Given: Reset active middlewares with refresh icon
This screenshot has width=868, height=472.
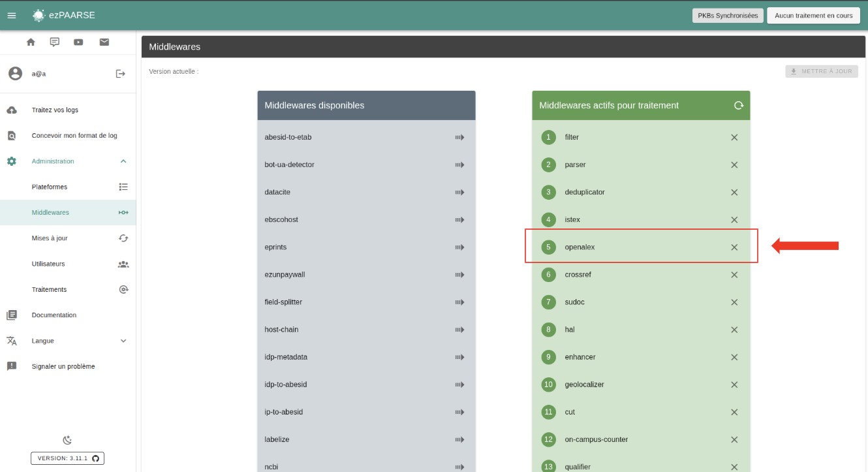Looking at the screenshot, I should 738,105.
